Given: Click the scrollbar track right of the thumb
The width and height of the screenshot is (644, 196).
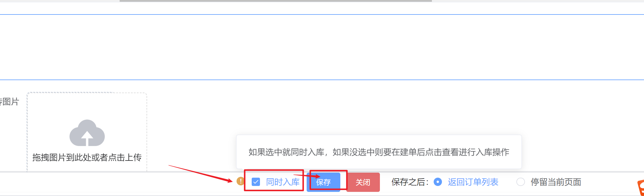Looking at the screenshot, I should [538, 1].
